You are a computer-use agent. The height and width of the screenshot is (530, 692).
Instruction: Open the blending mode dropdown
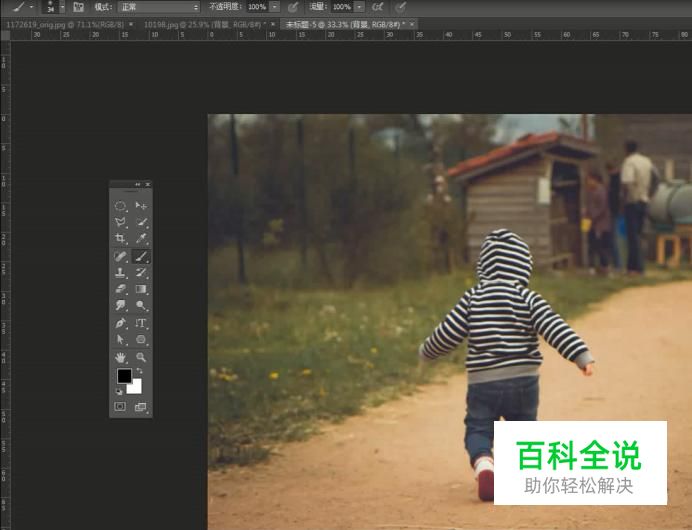tap(159, 7)
